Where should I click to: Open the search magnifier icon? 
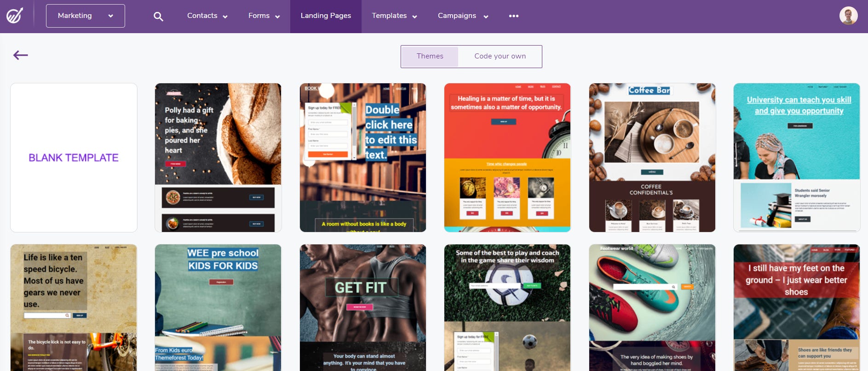158,17
